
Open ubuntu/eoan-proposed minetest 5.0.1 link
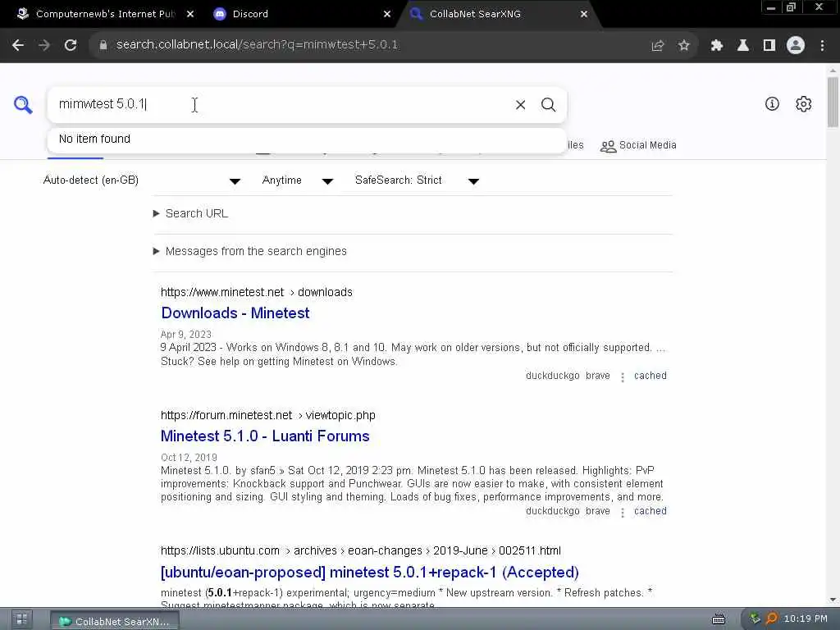coord(370,572)
